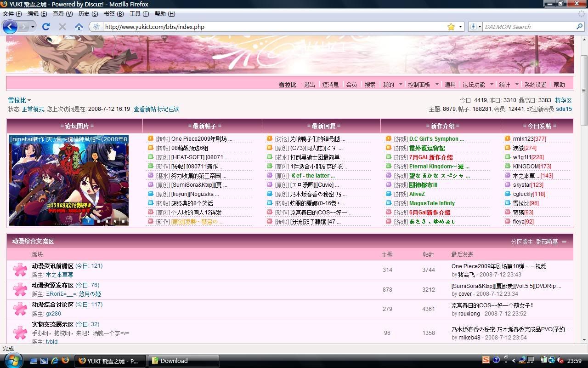
Task: Click inside the DAEMON Search field
Action: pyautogui.click(x=528, y=27)
